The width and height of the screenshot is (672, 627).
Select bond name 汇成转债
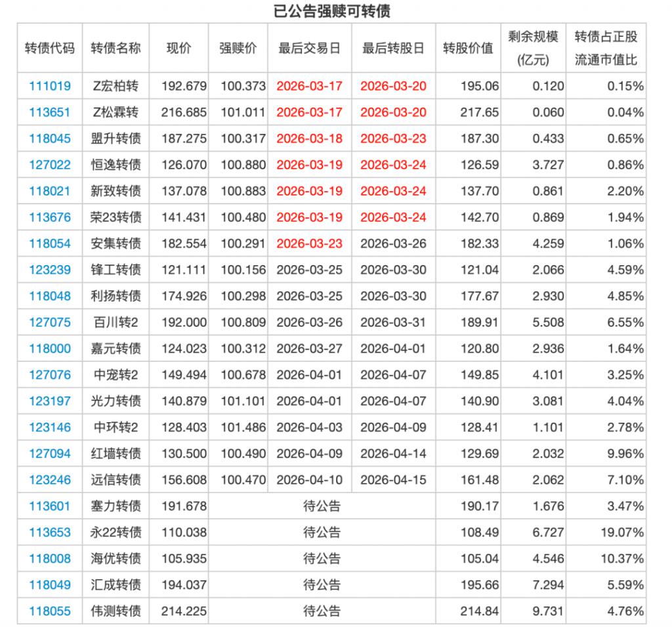(115, 585)
